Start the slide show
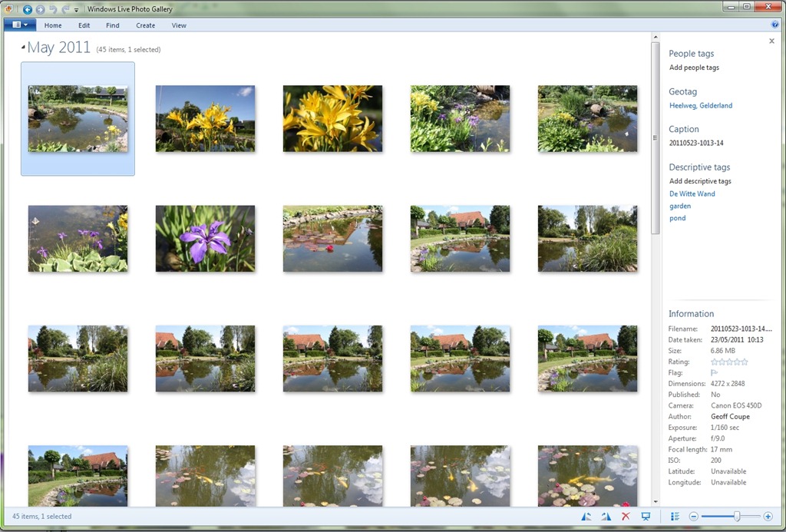The height and width of the screenshot is (532, 786). [646, 517]
